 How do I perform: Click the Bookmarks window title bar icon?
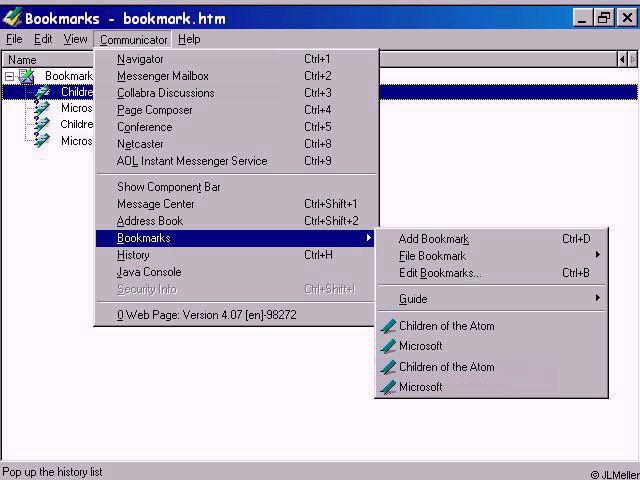point(12,18)
